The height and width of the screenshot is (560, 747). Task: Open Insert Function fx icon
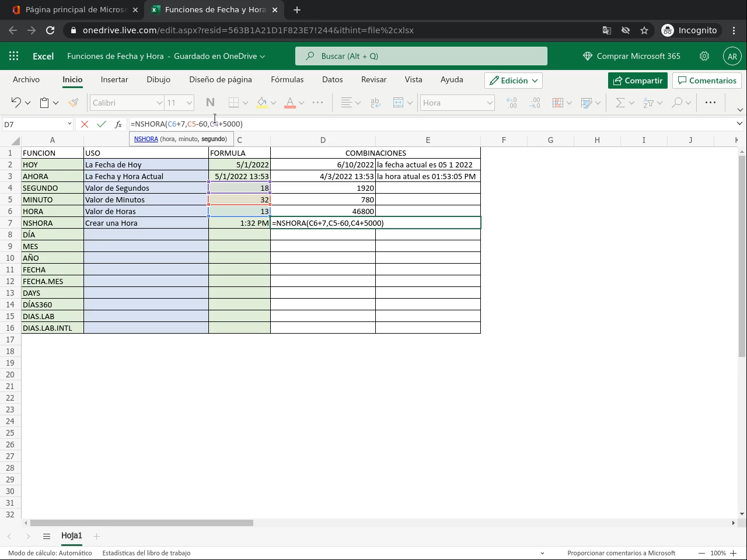click(x=118, y=124)
